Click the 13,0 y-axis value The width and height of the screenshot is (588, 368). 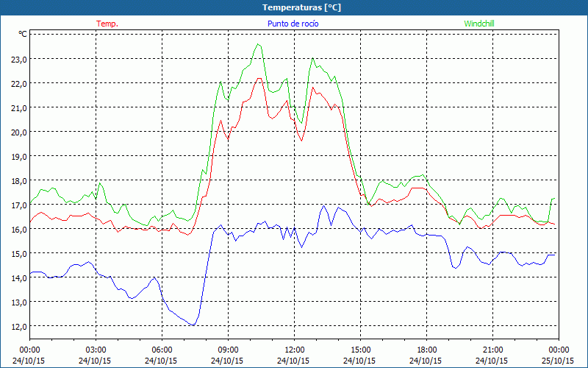click(x=20, y=302)
